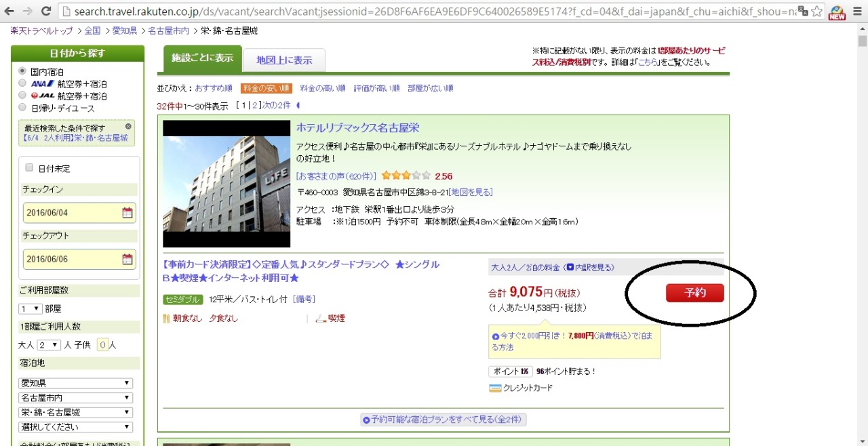The image size is (868, 446).
Task: Open the 栄・錦・名古屋城 district dropdown
Action: pyautogui.click(x=75, y=412)
